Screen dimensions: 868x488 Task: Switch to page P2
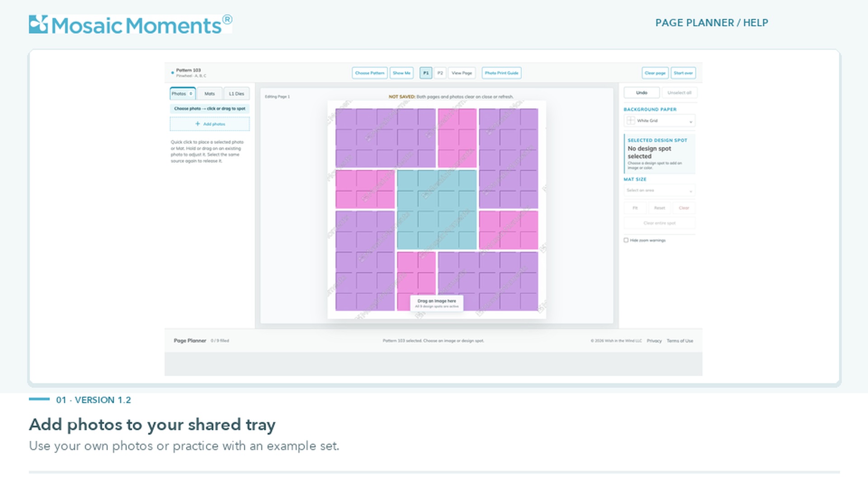point(440,73)
